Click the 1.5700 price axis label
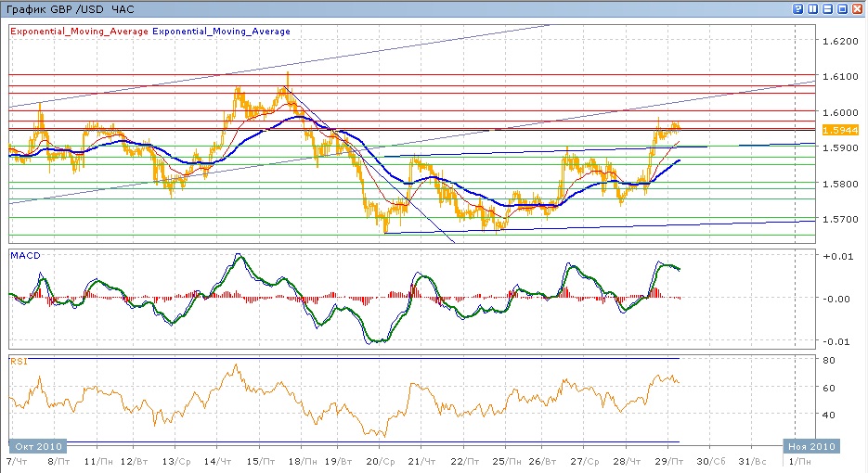 pos(840,220)
